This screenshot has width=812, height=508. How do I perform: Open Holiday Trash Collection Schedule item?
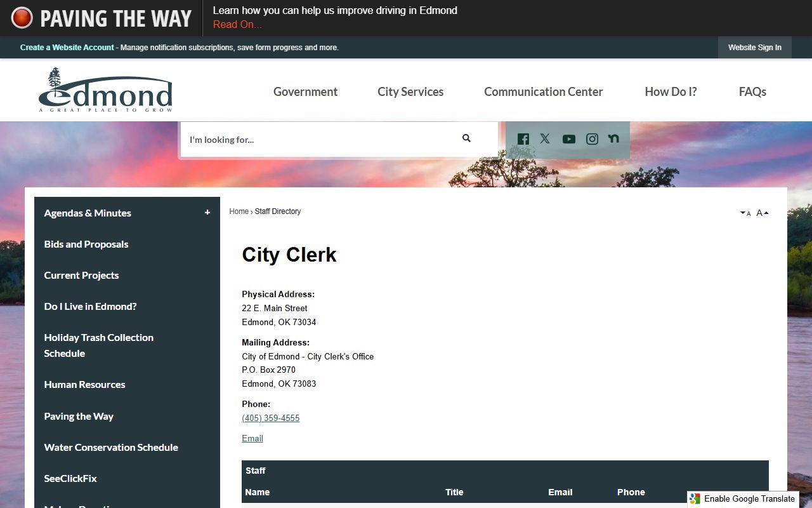coord(99,345)
